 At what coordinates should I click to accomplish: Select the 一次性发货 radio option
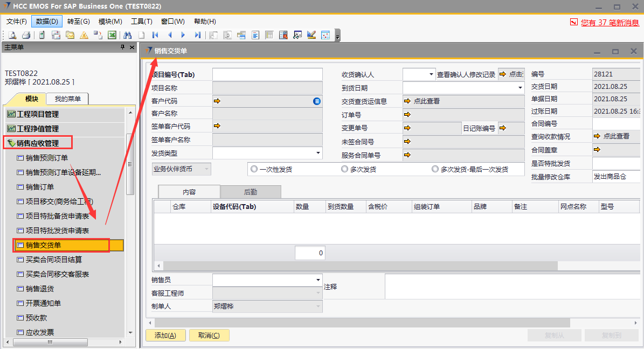coord(254,169)
